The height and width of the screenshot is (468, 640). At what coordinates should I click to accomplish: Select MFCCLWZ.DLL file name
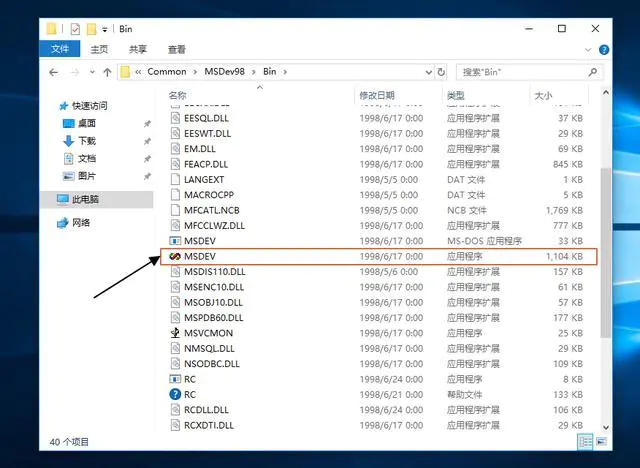pyautogui.click(x=214, y=226)
